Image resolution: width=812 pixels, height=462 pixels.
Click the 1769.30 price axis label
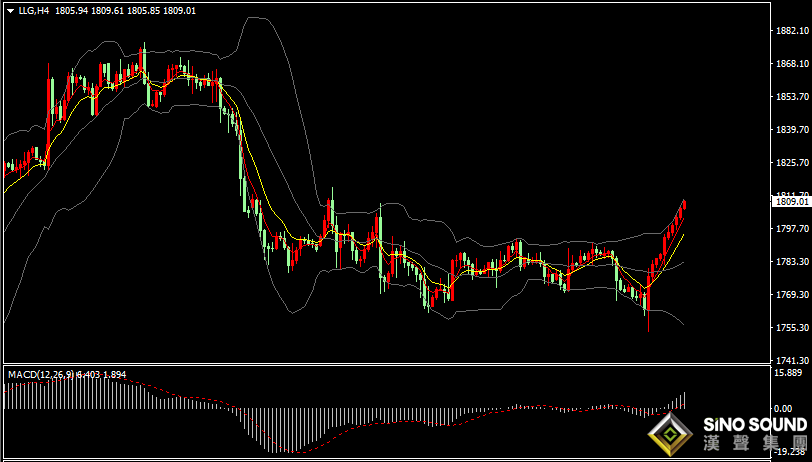(791, 295)
